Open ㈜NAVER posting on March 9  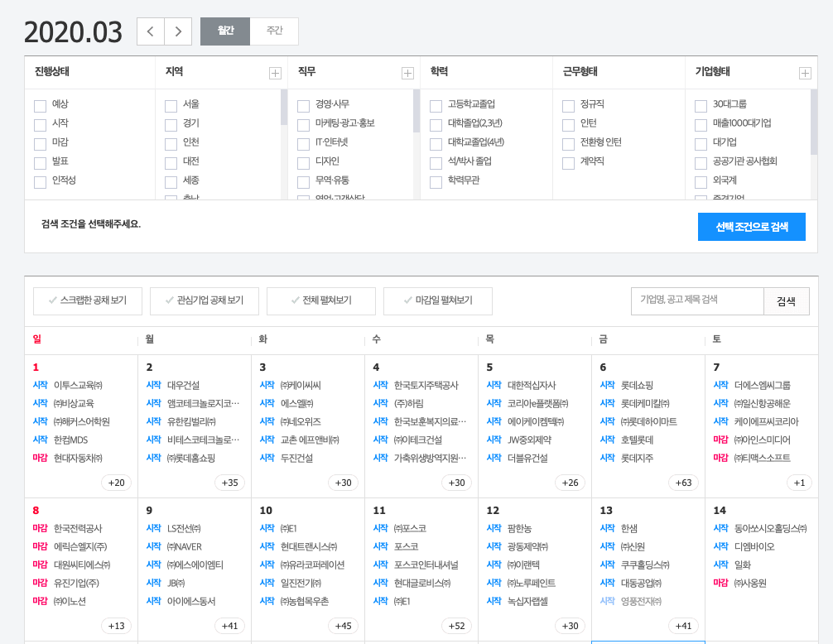pyautogui.click(x=185, y=546)
